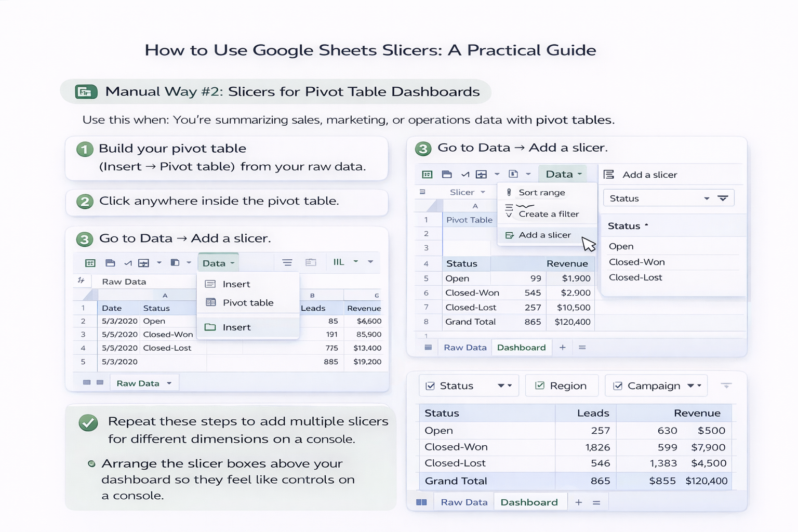Toggle the Region slicer checkbox
The height and width of the screenshot is (532, 798).
[540, 385]
